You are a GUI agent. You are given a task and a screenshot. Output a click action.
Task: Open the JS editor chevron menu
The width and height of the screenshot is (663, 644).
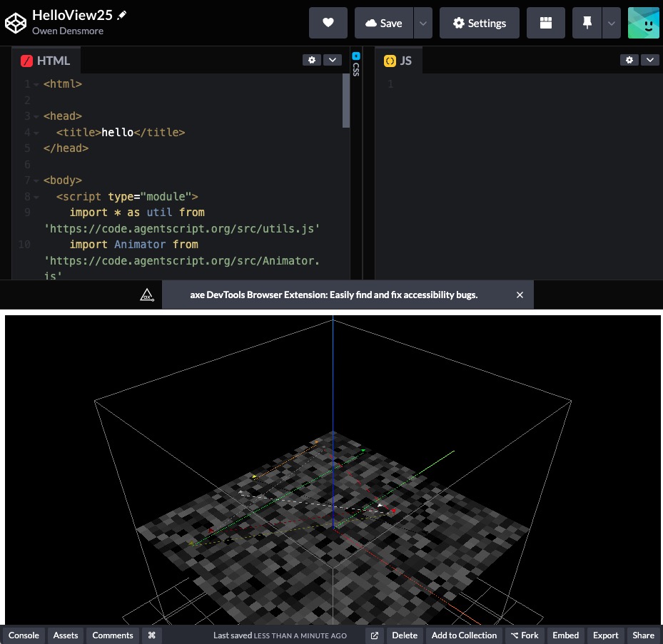649,60
